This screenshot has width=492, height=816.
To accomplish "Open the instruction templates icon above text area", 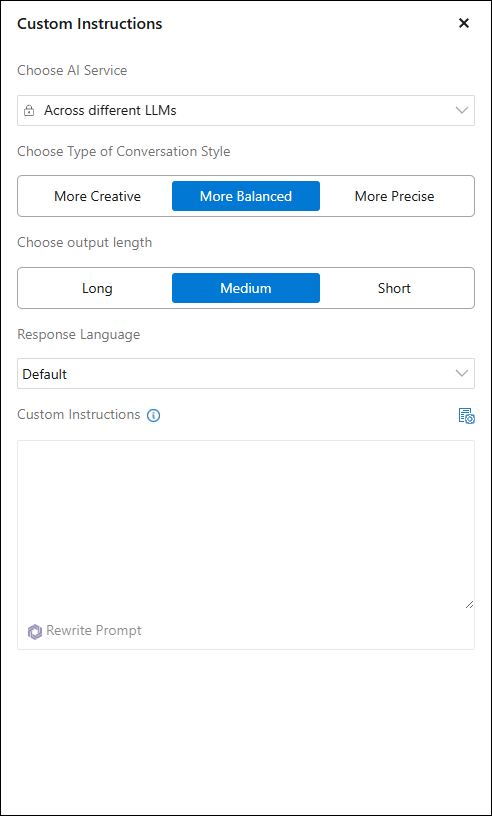I will (466, 416).
